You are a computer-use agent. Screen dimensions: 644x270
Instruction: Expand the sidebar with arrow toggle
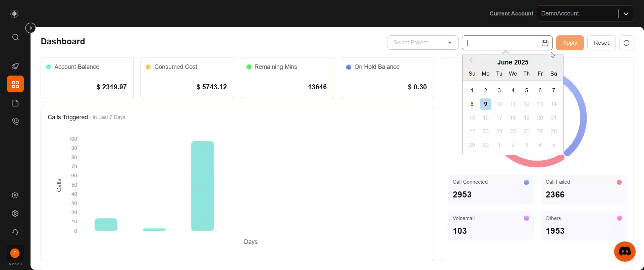click(31, 28)
